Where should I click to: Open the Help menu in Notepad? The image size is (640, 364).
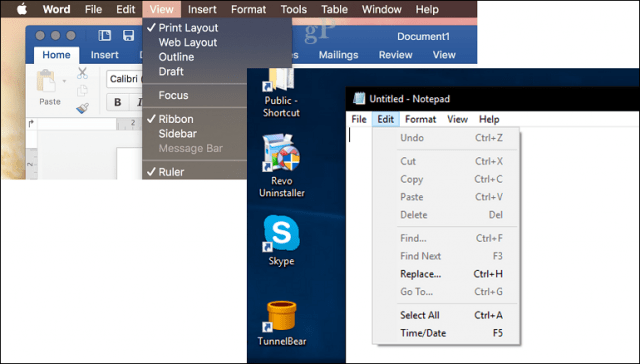489,119
